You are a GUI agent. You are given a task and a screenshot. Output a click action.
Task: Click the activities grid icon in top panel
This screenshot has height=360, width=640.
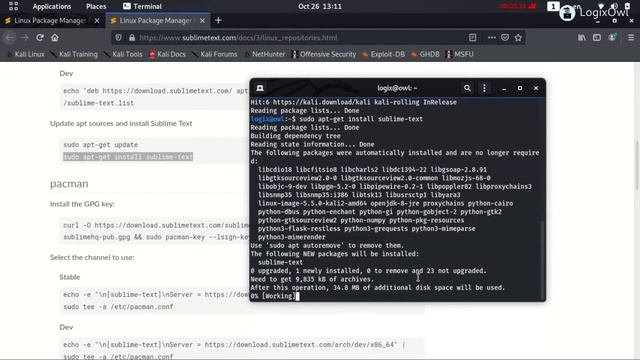(x=13, y=6)
